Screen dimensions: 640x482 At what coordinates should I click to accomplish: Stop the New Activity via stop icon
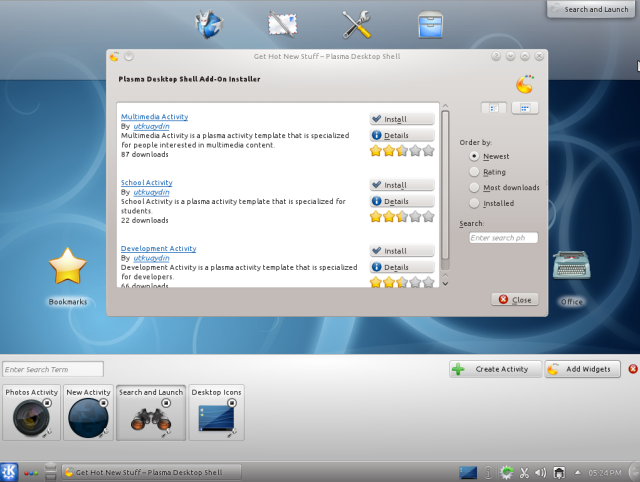[x=104, y=403]
